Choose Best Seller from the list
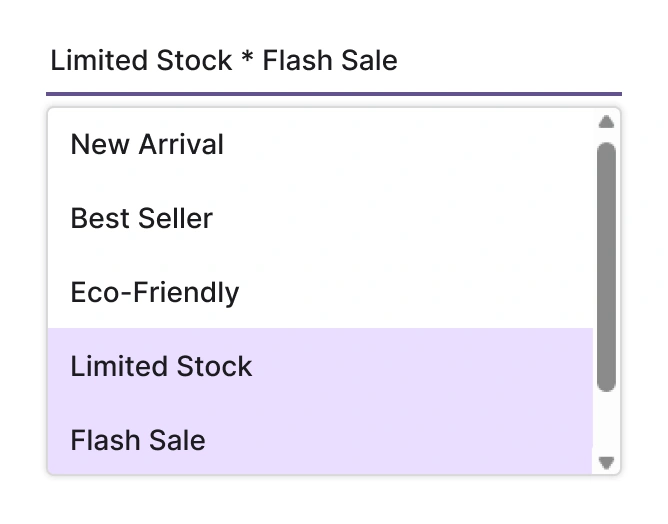 (141, 219)
